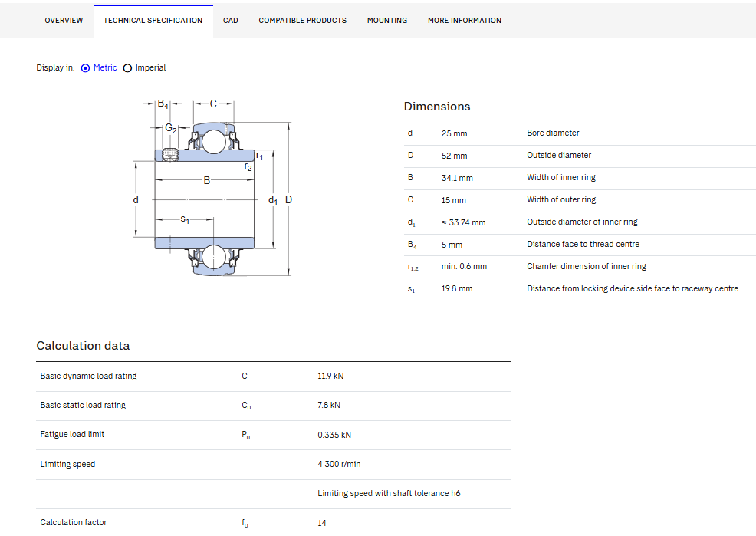Click the r1,2 symbol in the Dimensions table
Viewport: 756px width, 536px height.
coord(413,267)
